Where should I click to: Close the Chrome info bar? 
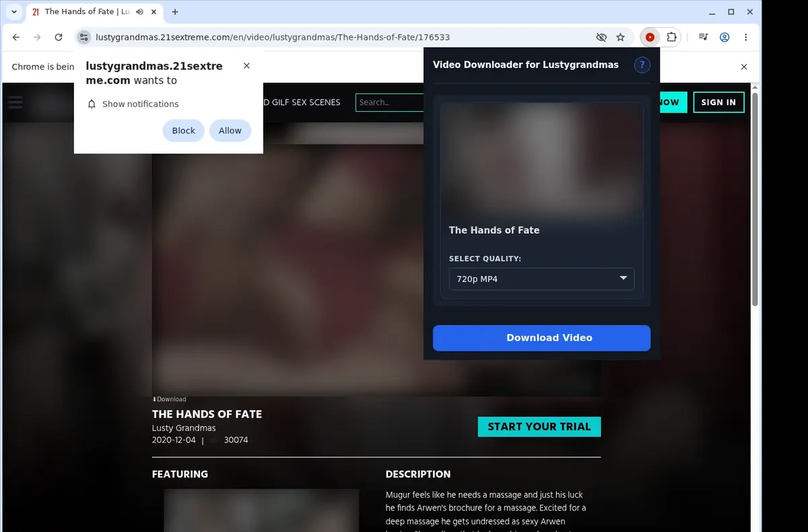(x=744, y=67)
